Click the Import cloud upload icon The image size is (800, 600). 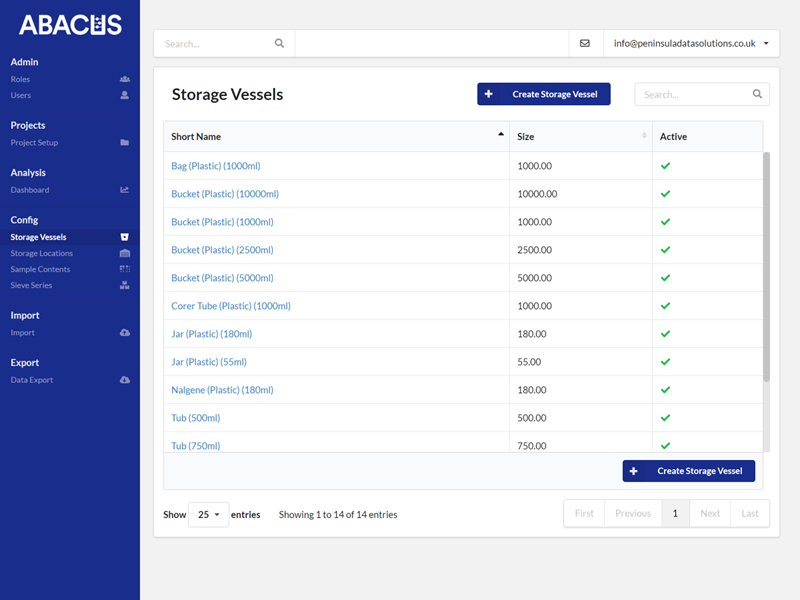pyautogui.click(x=124, y=333)
